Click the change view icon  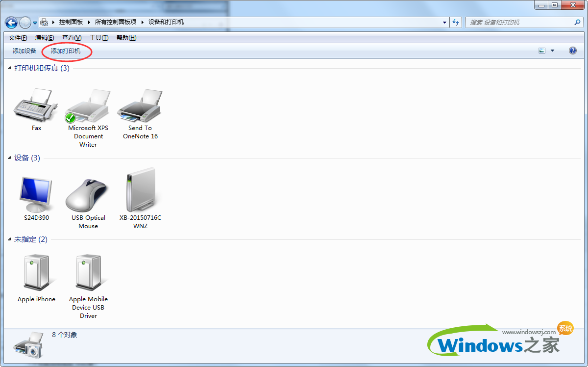(542, 51)
